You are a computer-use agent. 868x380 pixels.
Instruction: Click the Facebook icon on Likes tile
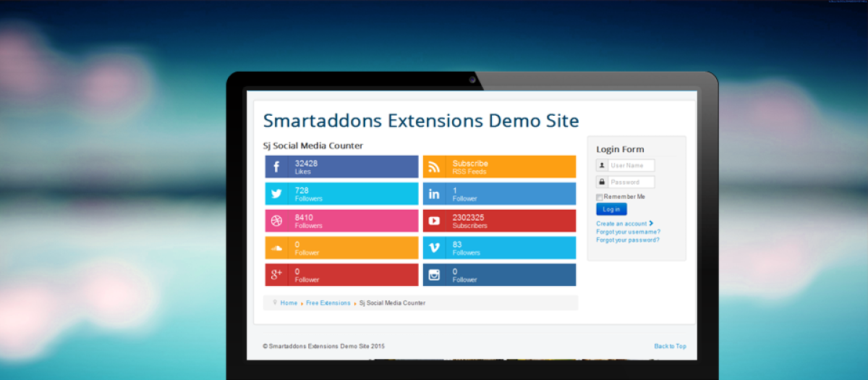(276, 167)
